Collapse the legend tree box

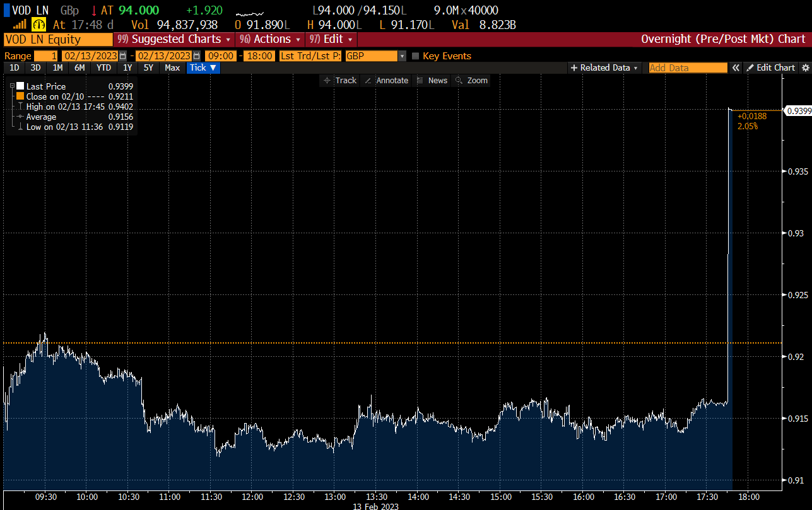pos(12,86)
